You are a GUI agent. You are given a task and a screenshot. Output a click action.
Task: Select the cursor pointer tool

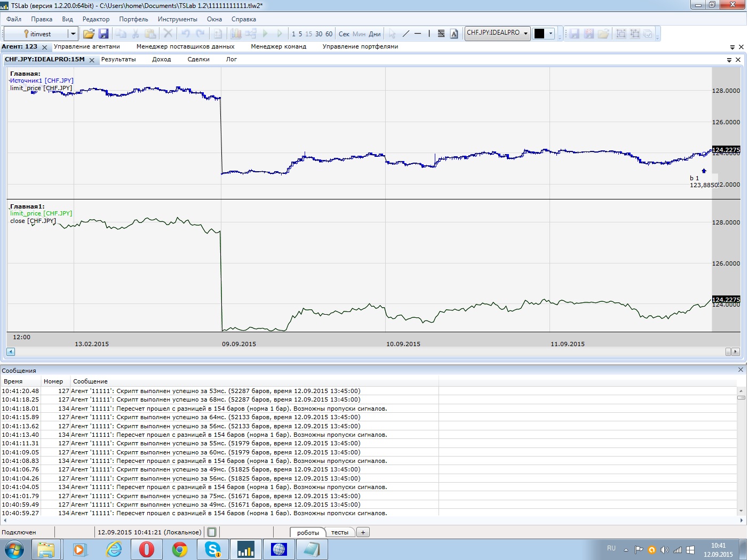[x=393, y=34]
